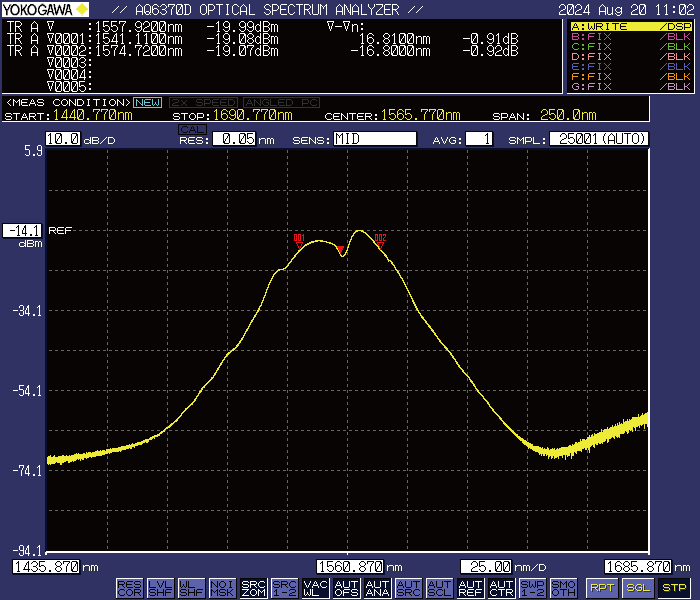Toggle SGL single sweep mode
Image resolution: width=700 pixels, height=600 pixels.
click(637, 588)
